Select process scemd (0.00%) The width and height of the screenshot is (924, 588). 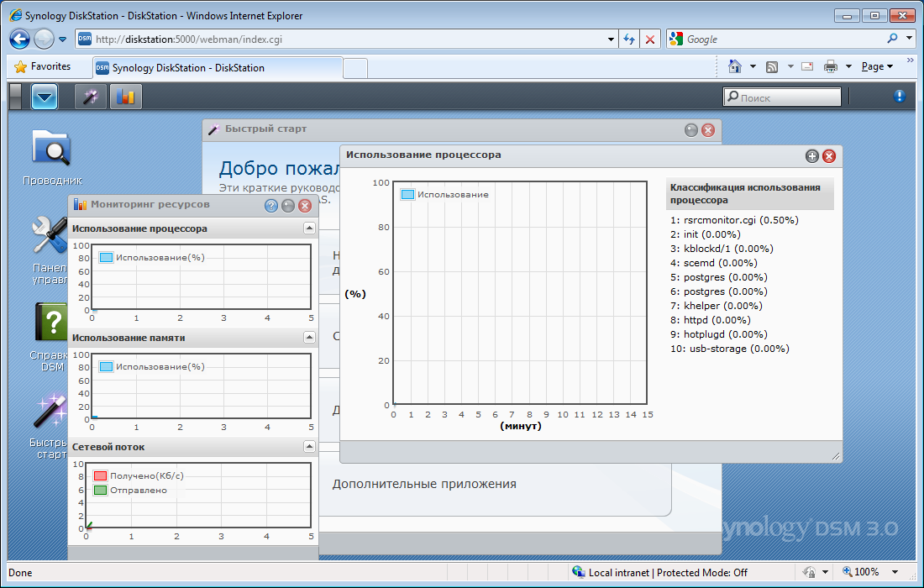pos(714,263)
